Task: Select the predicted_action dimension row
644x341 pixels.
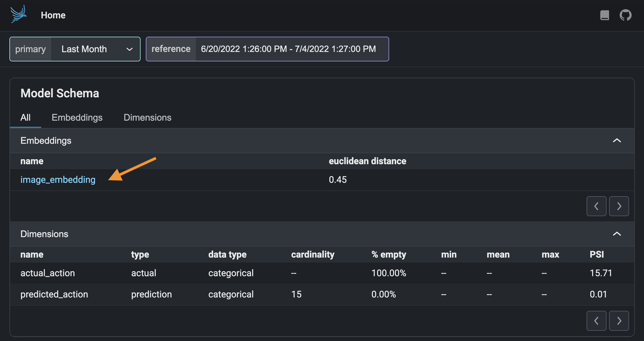Action: (x=54, y=294)
